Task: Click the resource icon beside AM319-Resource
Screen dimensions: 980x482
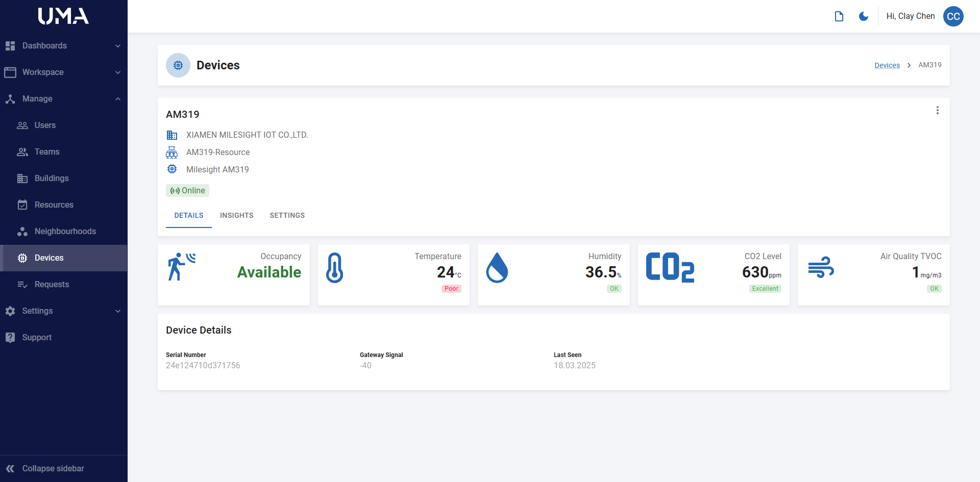Action: (x=172, y=153)
